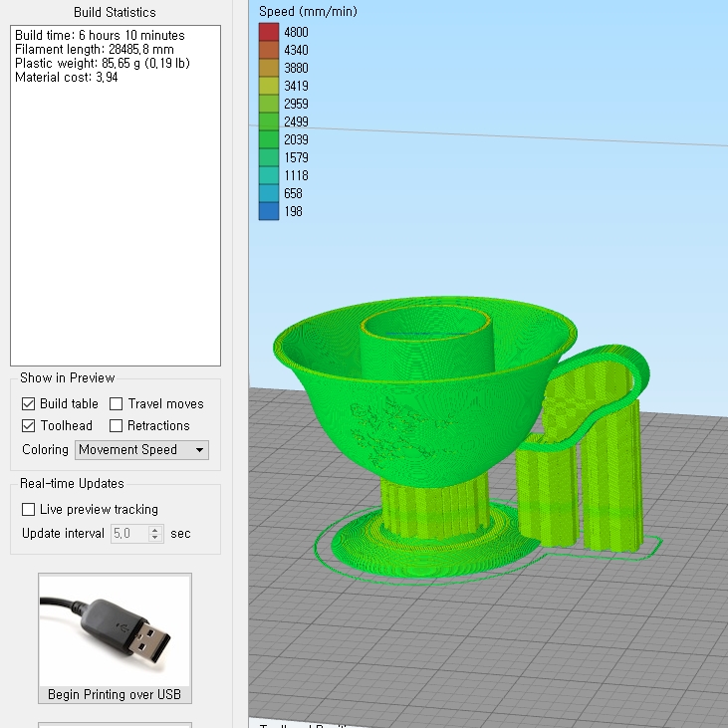Image resolution: width=728 pixels, height=728 pixels.
Task: Turn on Live preview tracking
Action: click(x=28, y=510)
